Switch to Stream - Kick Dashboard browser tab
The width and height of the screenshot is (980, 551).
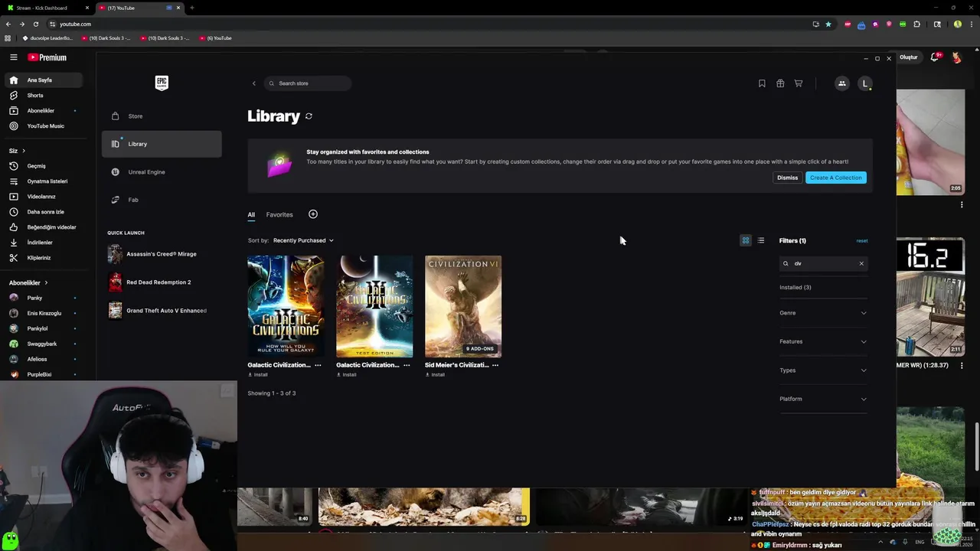(x=47, y=8)
